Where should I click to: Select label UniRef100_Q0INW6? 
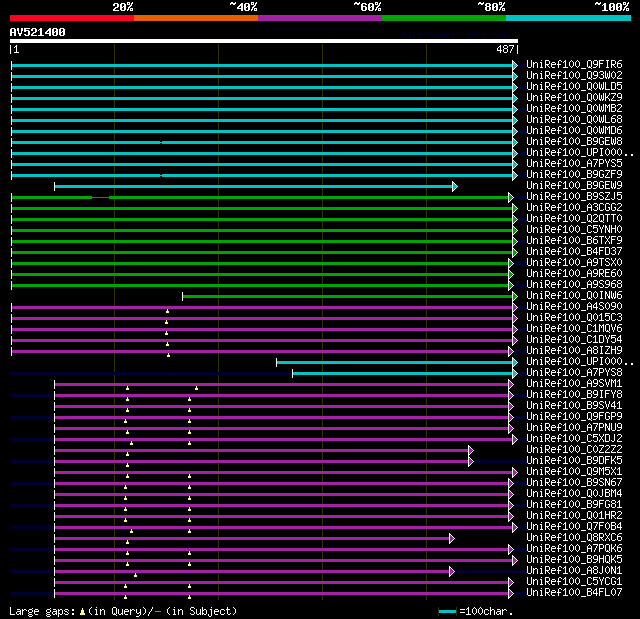pyautogui.click(x=574, y=296)
